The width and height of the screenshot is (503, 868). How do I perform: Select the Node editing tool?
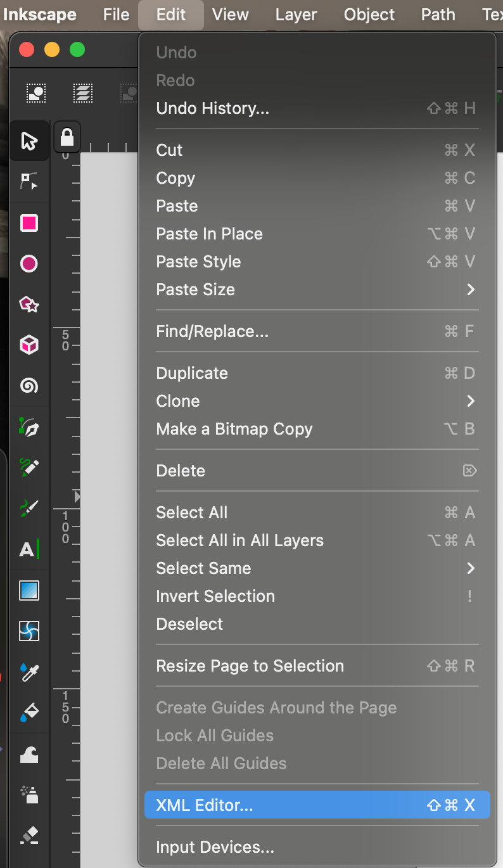click(x=29, y=182)
